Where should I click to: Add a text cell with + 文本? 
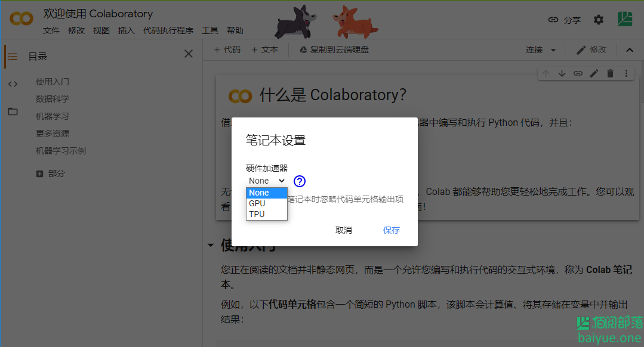pos(265,49)
